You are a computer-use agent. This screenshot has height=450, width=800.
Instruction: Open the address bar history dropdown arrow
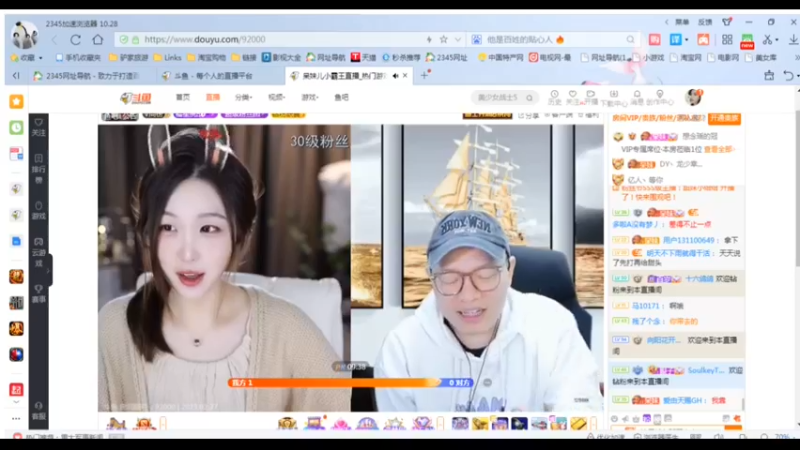tap(458, 39)
